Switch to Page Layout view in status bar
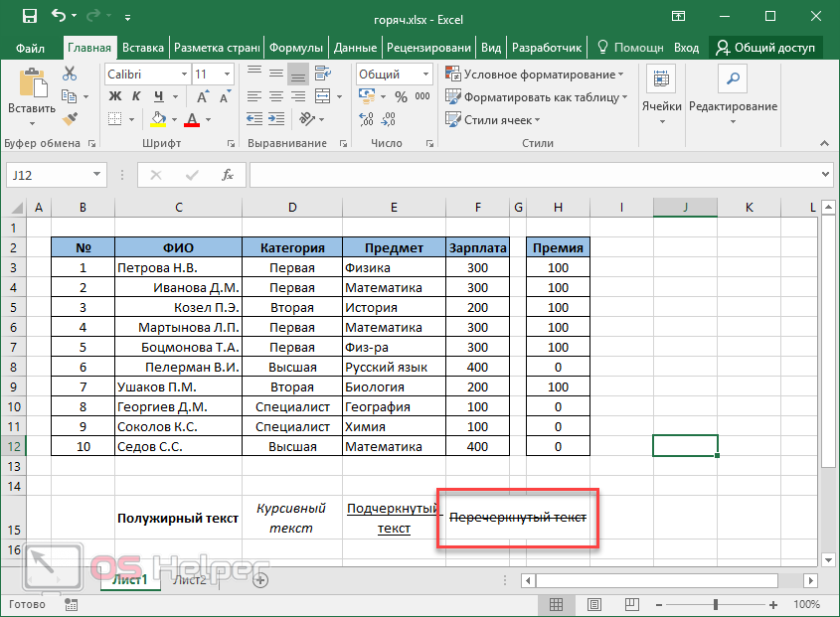The image size is (840, 617). tap(593, 603)
